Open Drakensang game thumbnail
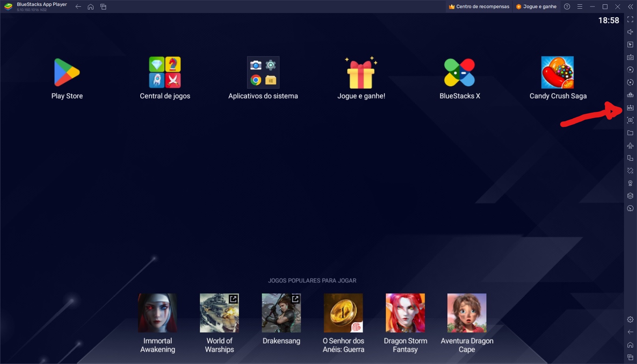The width and height of the screenshot is (637, 364). [x=281, y=313]
